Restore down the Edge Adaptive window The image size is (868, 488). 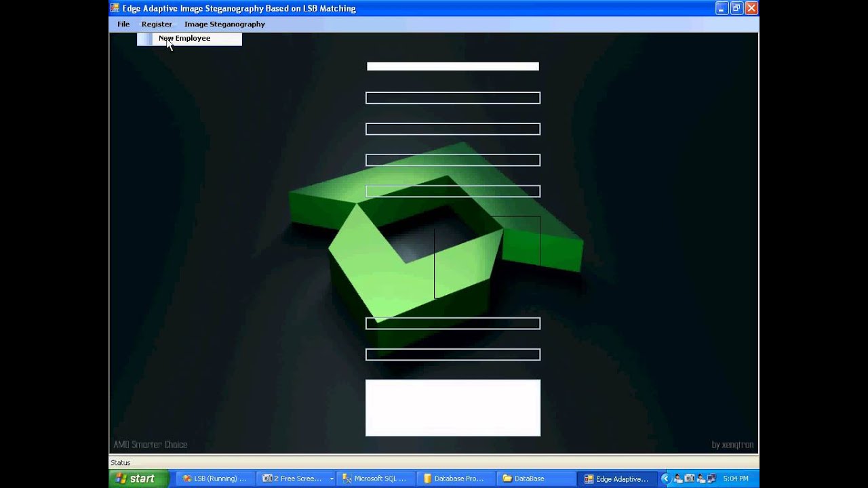click(x=736, y=8)
